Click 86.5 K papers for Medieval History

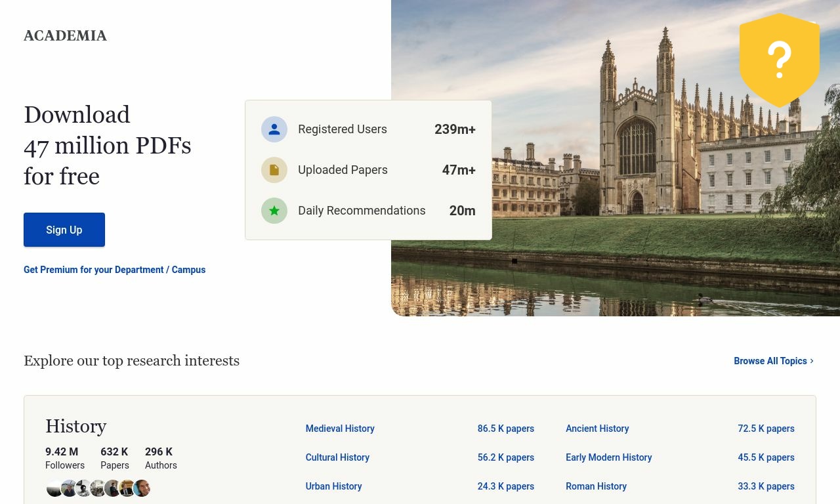[506, 429]
